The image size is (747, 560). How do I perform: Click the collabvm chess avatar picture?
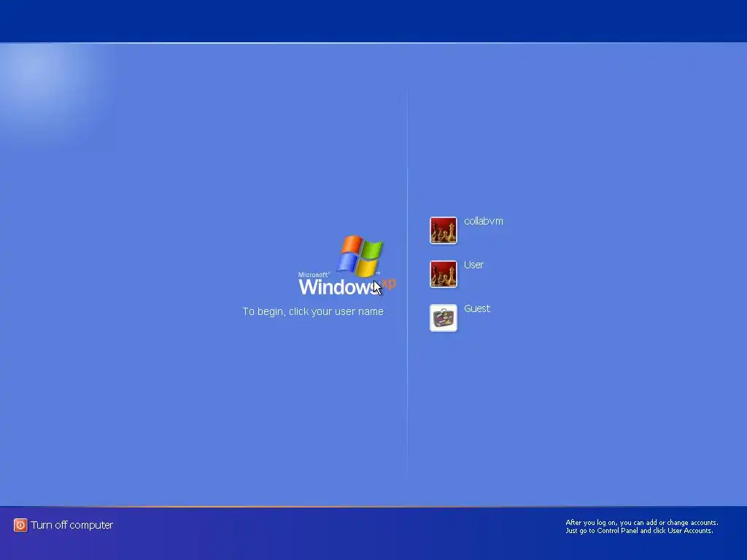point(443,230)
